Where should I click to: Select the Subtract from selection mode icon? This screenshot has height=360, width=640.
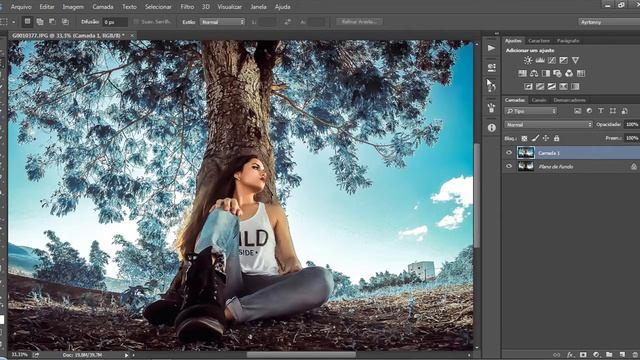point(52,21)
